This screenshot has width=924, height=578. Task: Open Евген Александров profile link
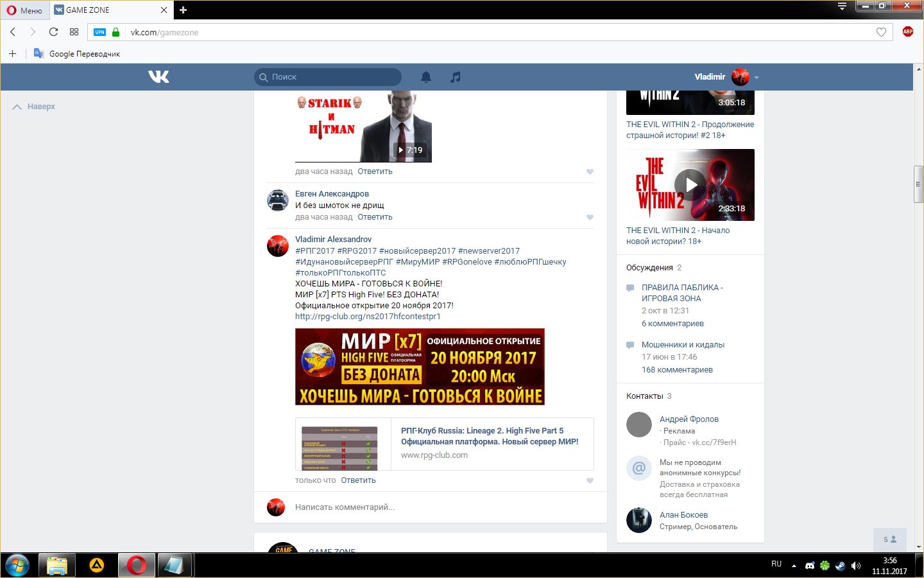[332, 194]
